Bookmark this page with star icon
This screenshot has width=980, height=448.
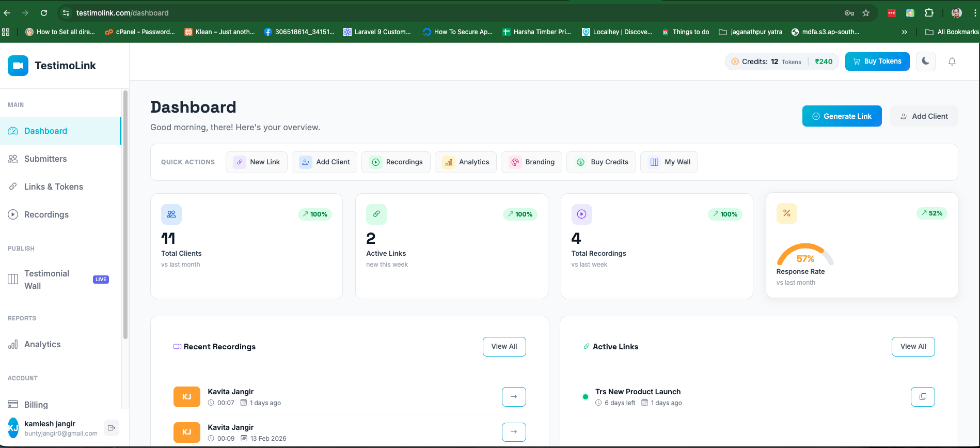[866, 13]
